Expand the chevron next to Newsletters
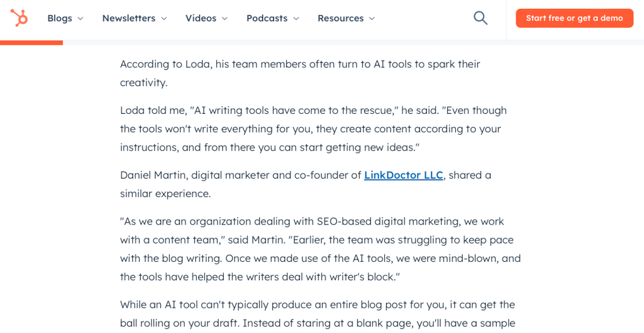 (164, 18)
